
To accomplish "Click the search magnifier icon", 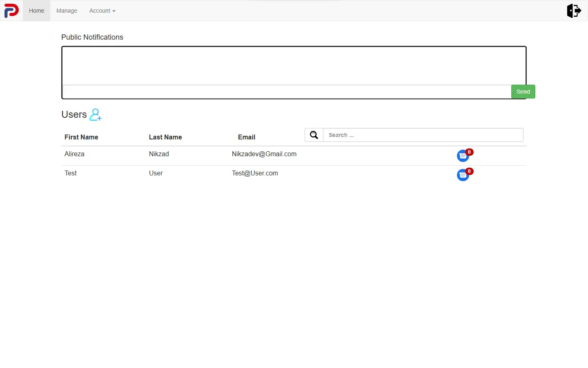I will [314, 135].
